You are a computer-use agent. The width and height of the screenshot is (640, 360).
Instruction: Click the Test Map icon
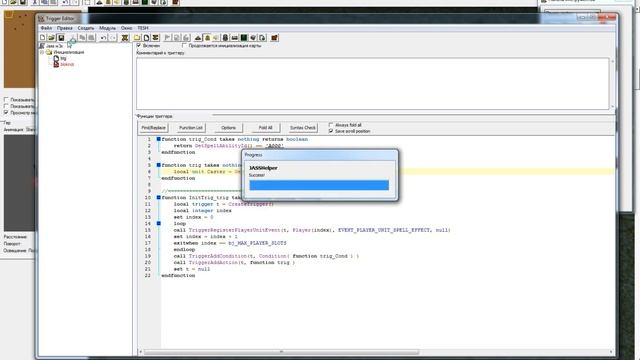point(275,38)
